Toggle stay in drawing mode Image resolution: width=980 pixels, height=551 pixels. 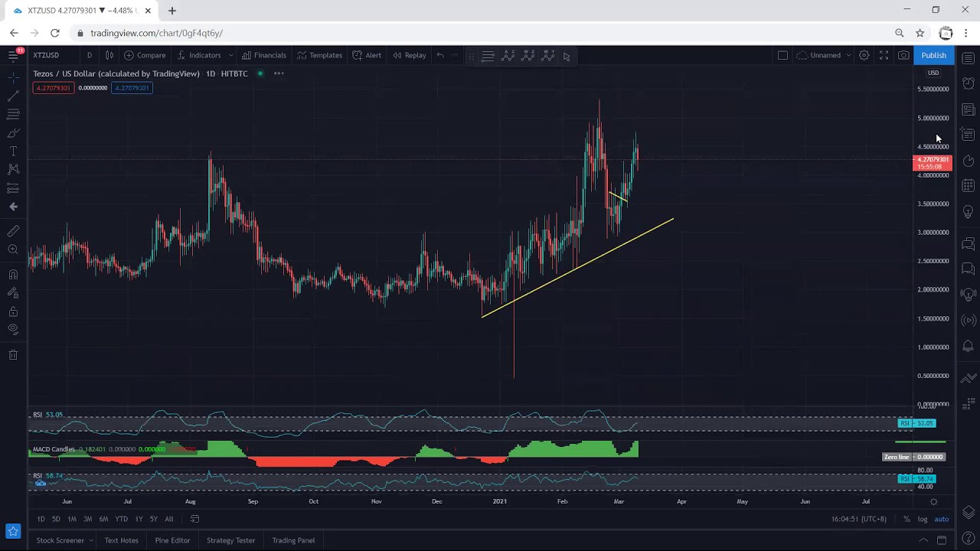pos(13,293)
